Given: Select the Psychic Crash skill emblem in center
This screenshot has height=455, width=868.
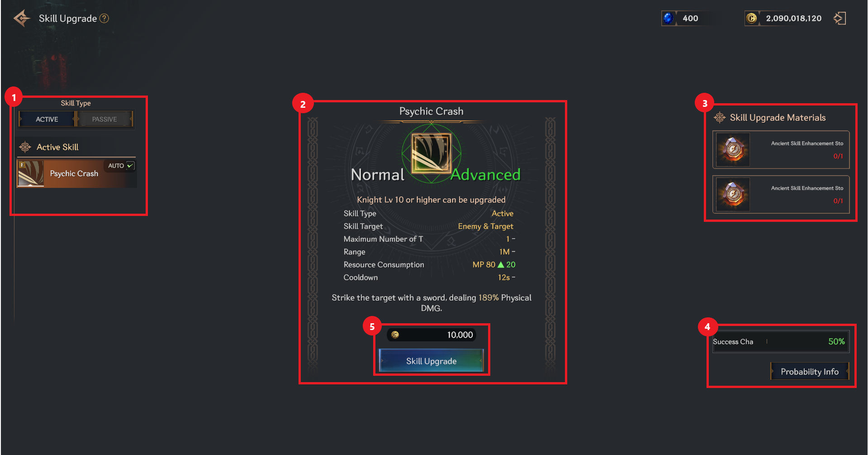Looking at the screenshot, I should point(431,153).
